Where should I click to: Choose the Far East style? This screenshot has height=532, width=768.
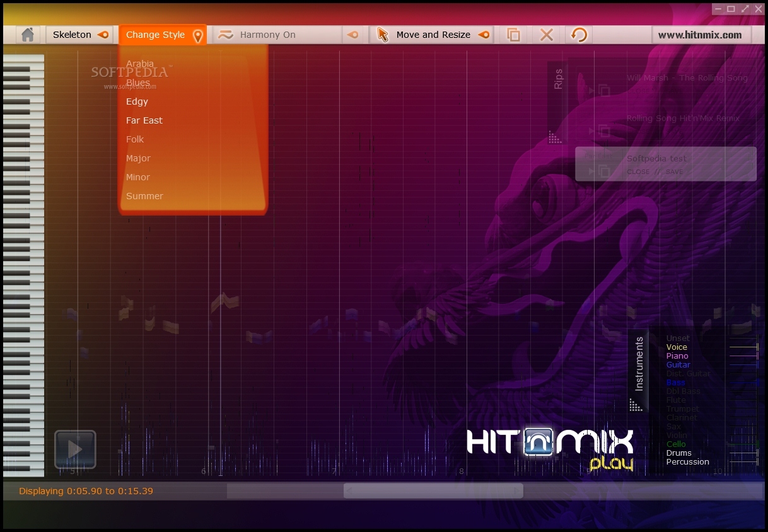[144, 120]
